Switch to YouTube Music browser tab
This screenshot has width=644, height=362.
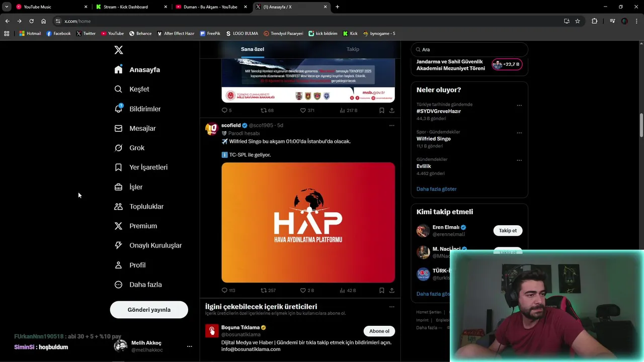[x=51, y=7]
